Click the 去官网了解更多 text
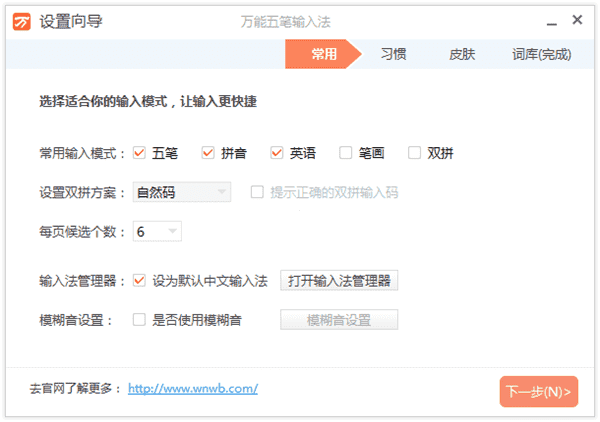The height and width of the screenshot is (422, 600). point(75,389)
